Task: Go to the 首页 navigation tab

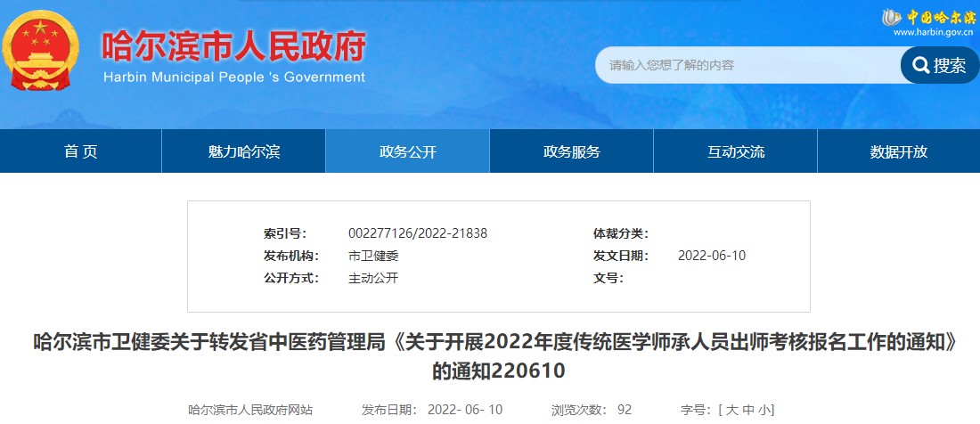Action: click(x=81, y=151)
